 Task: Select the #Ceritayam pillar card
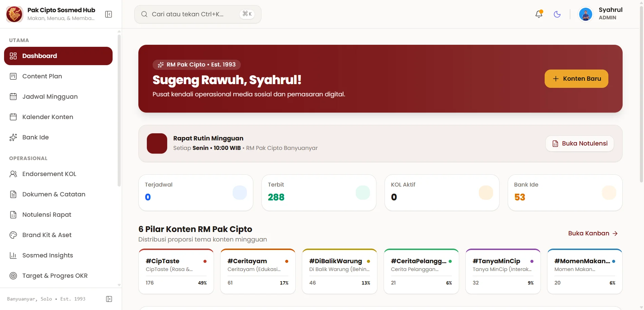click(258, 271)
